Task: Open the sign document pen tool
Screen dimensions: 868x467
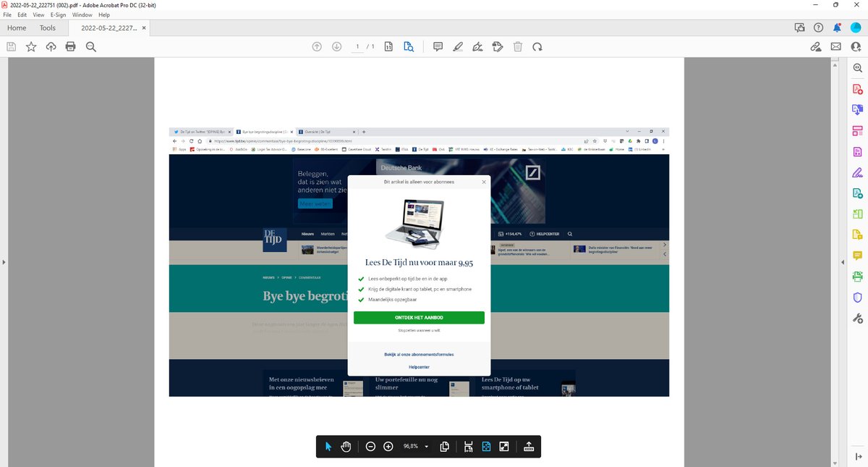Action: click(x=477, y=46)
